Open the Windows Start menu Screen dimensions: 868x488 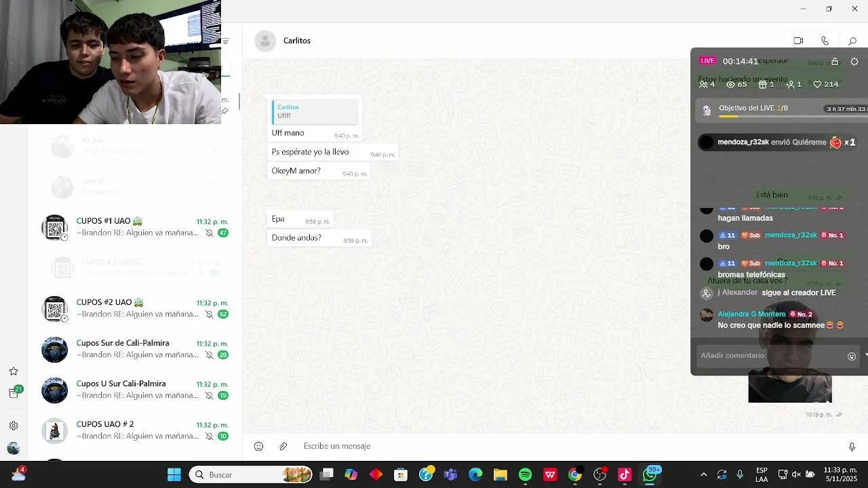coord(174,474)
